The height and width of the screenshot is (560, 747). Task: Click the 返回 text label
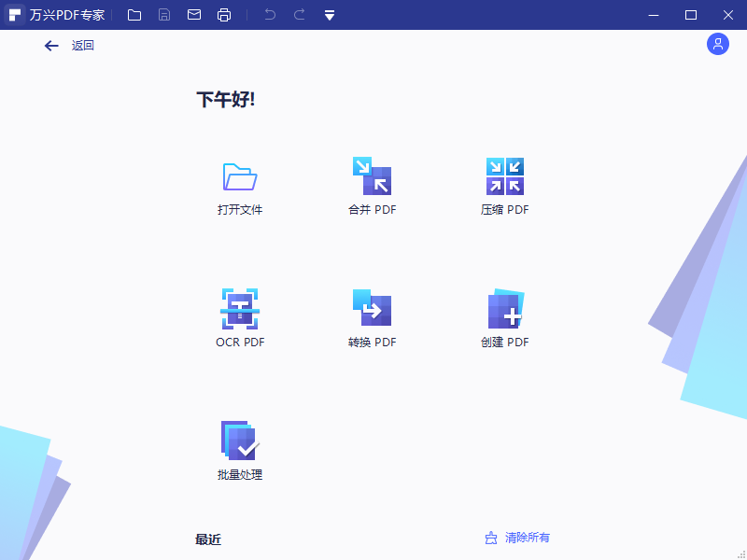click(x=83, y=45)
